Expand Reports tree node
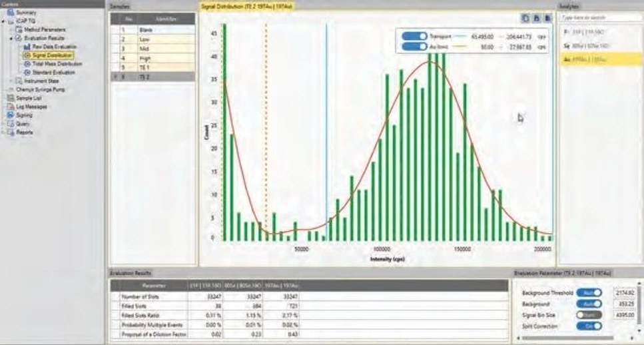This screenshot has width=644, height=345. (x=3, y=133)
